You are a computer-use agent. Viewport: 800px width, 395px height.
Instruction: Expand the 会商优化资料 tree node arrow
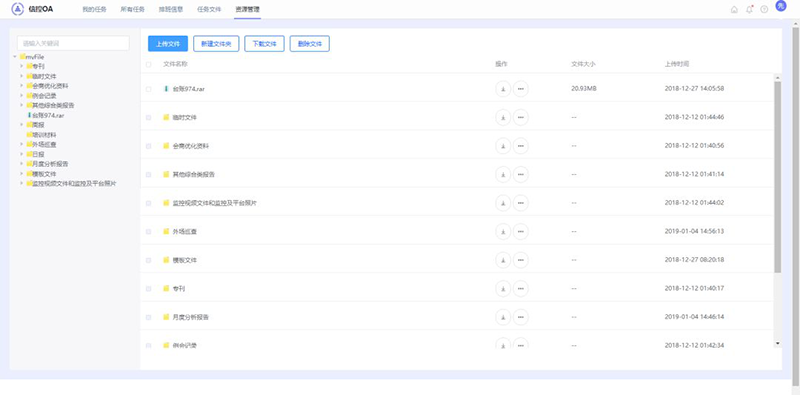[21, 86]
